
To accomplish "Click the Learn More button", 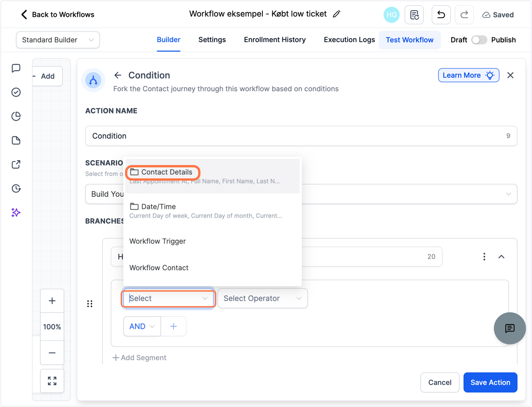I will 469,75.
